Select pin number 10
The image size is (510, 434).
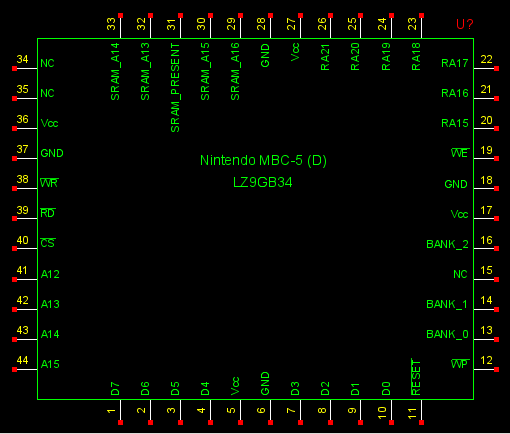click(382, 413)
